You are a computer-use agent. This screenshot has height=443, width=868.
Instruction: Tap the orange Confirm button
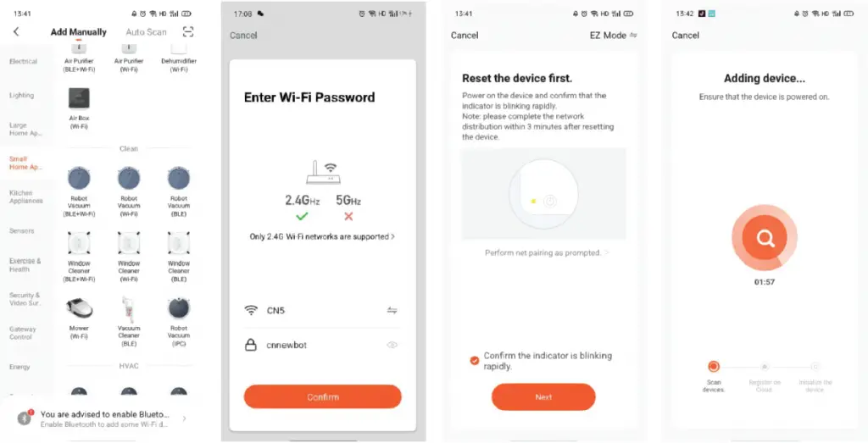click(x=323, y=397)
